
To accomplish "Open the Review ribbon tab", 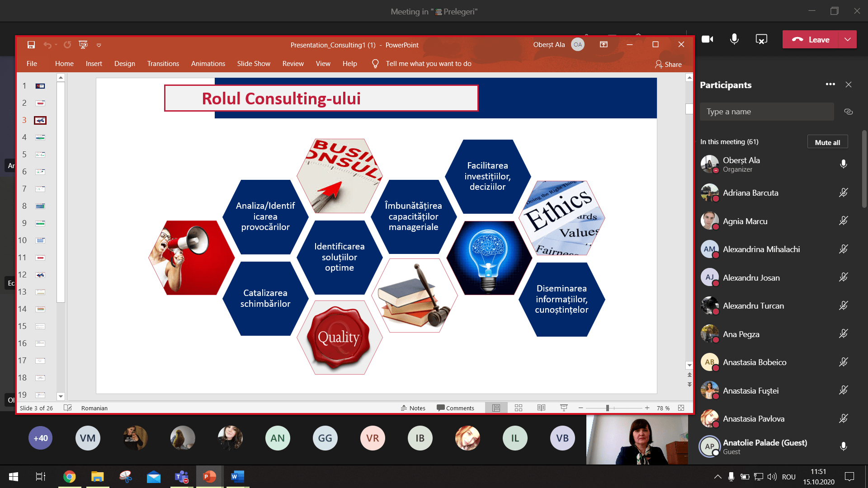I will [293, 64].
